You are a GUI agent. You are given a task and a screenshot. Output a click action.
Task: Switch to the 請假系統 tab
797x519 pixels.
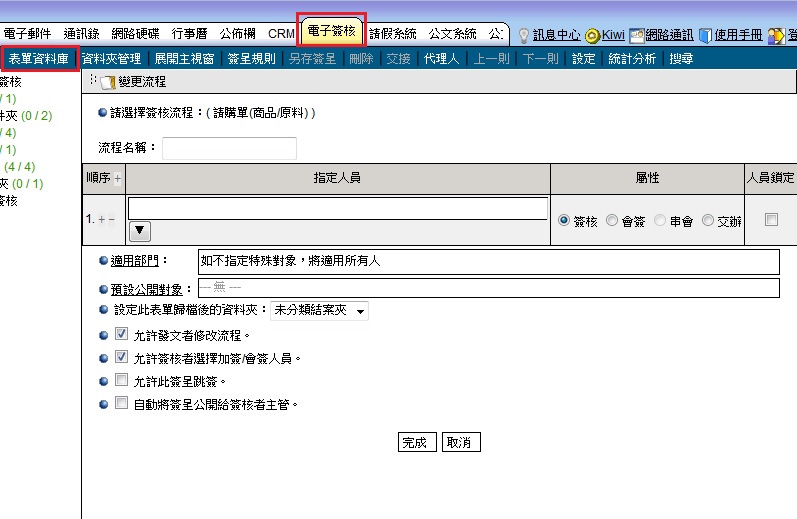392,33
